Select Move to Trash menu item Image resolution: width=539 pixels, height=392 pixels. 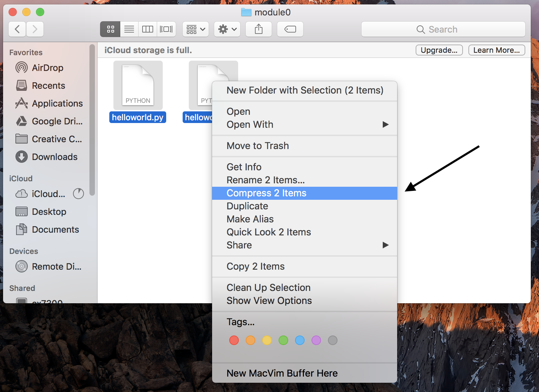[258, 146]
